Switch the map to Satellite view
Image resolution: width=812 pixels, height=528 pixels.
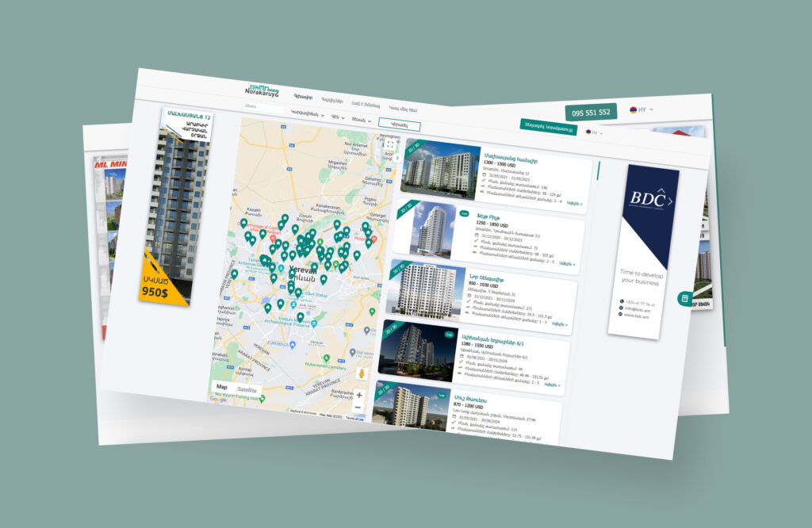tap(247, 390)
